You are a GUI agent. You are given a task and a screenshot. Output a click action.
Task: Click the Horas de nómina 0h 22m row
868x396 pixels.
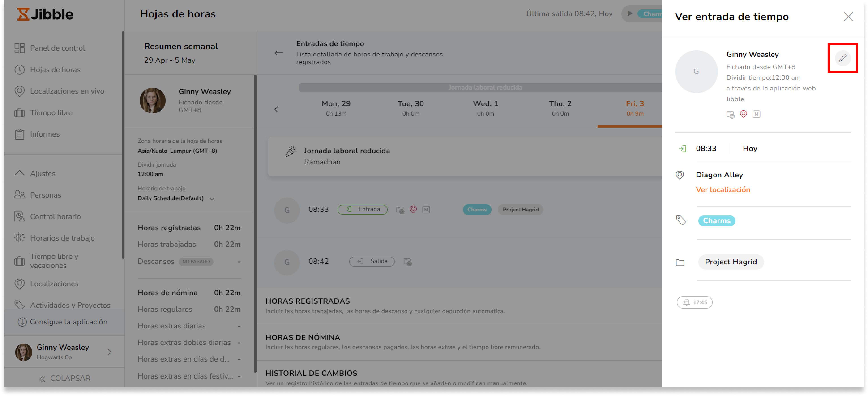(x=189, y=293)
